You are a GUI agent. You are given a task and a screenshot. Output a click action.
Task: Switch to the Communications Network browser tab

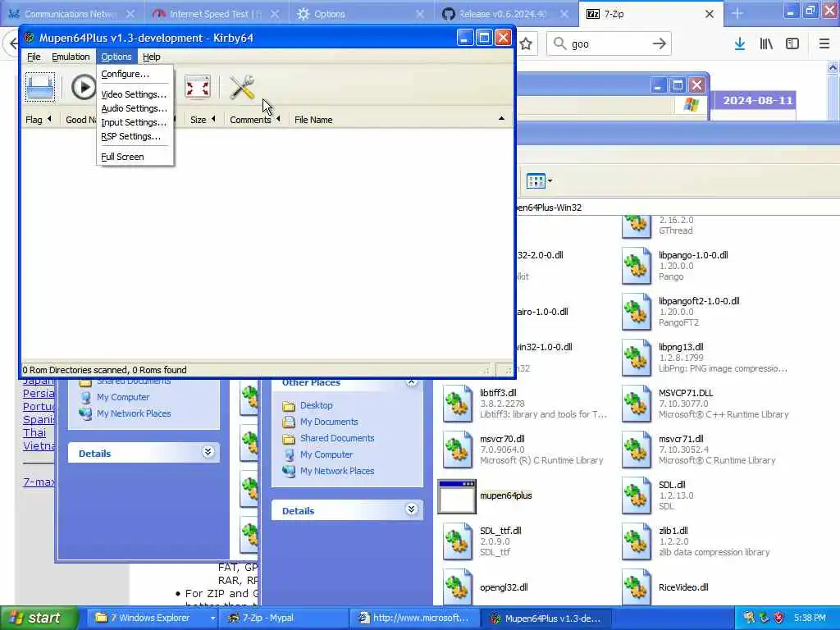coord(71,14)
